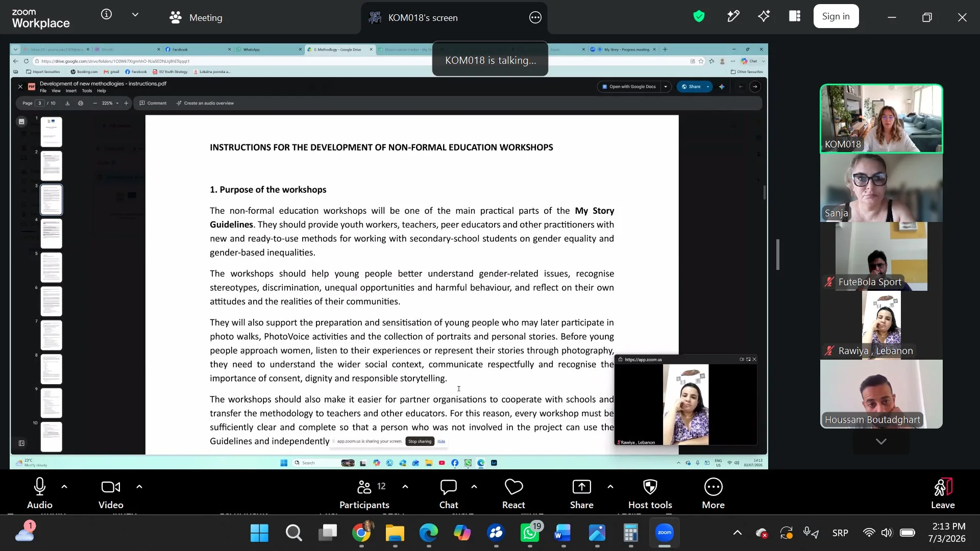
Task: Start sharing with the Share button
Action: tap(582, 493)
